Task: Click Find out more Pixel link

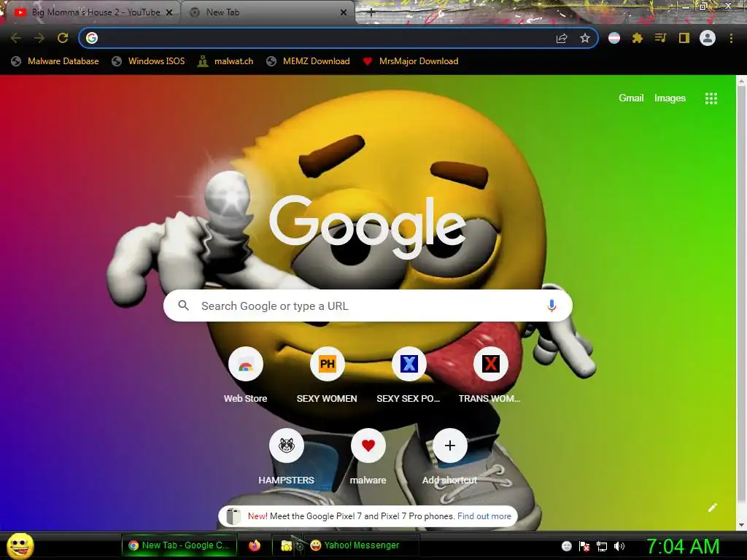Action: [x=484, y=516]
